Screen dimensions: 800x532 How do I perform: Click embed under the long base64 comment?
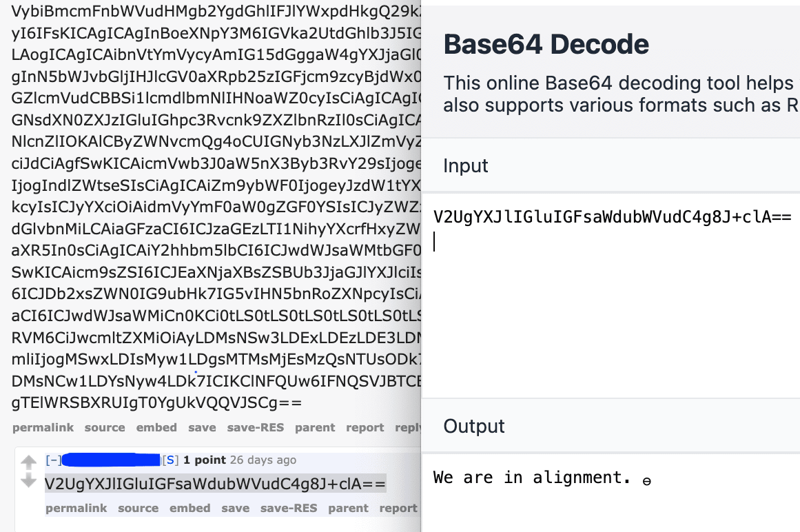pyautogui.click(x=156, y=428)
